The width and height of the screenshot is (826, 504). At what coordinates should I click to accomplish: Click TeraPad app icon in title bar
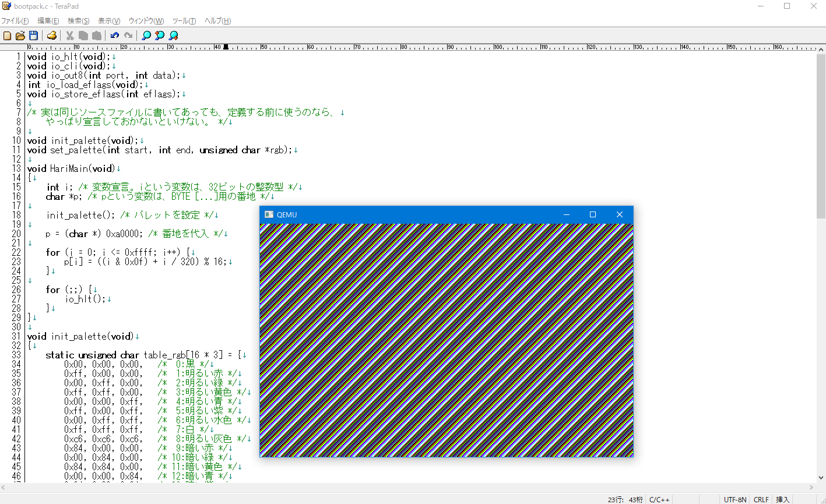coord(6,6)
